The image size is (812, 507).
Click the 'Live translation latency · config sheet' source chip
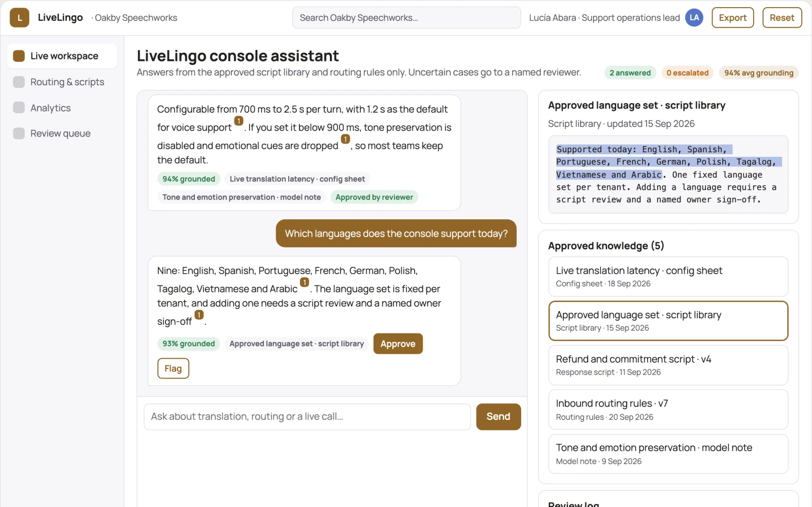(x=297, y=179)
